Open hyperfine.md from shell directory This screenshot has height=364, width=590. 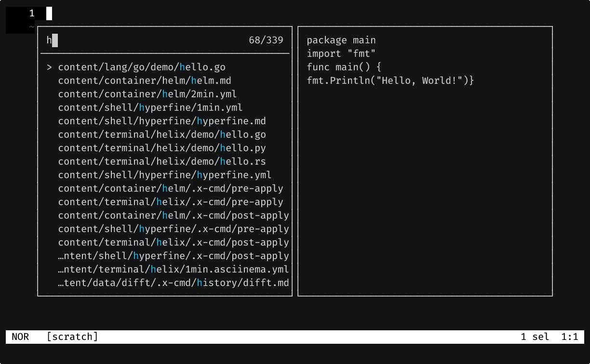click(x=162, y=121)
